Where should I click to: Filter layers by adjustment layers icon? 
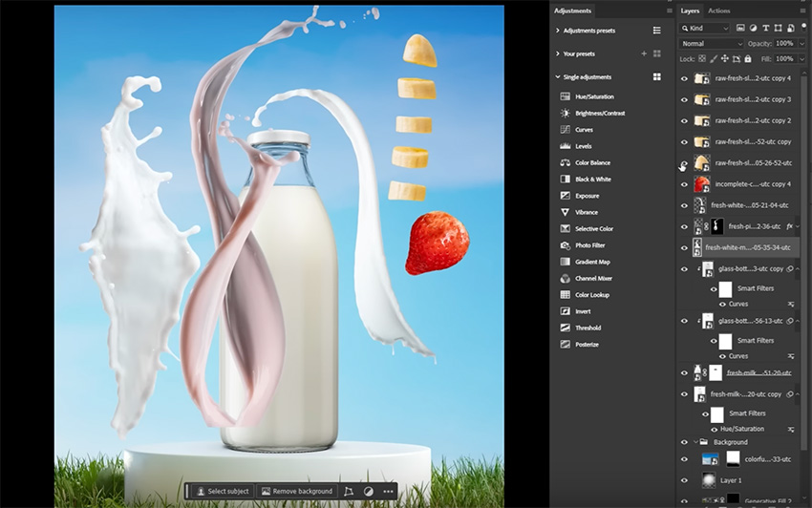coord(753,28)
